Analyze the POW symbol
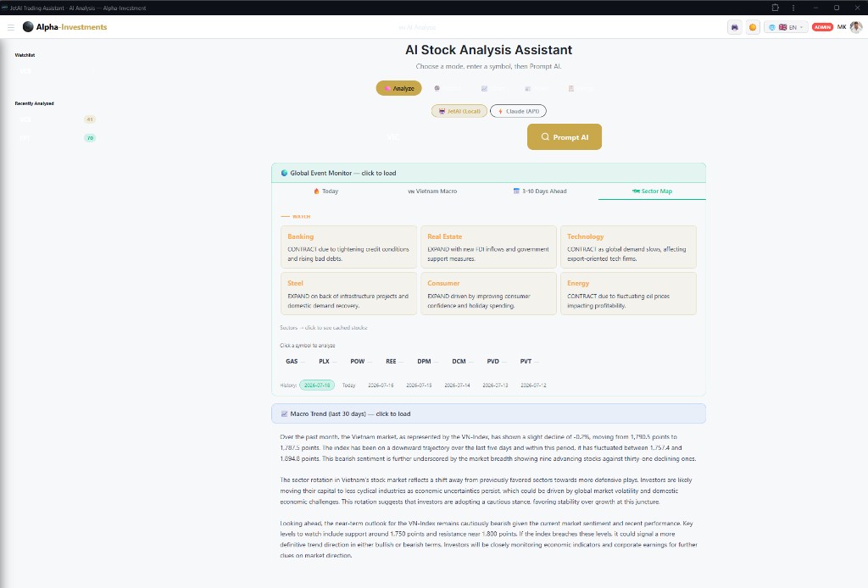The width and height of the screenshot is (868, 588). coord(359,361)
